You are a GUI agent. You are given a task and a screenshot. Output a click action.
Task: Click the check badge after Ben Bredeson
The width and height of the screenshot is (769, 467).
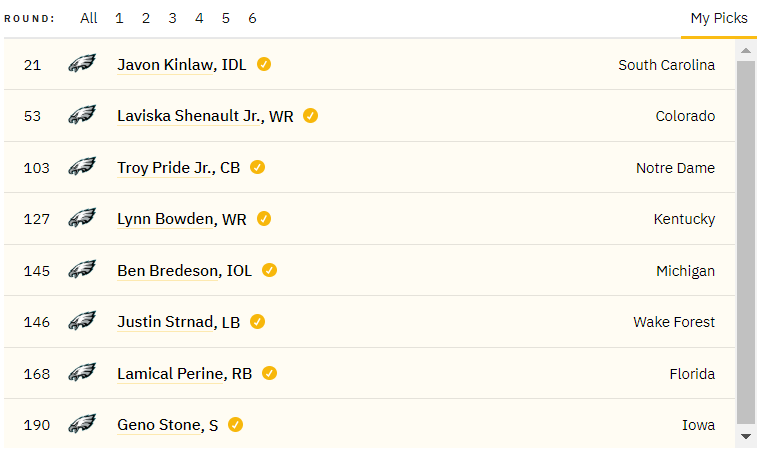click(x=269, y=270)
